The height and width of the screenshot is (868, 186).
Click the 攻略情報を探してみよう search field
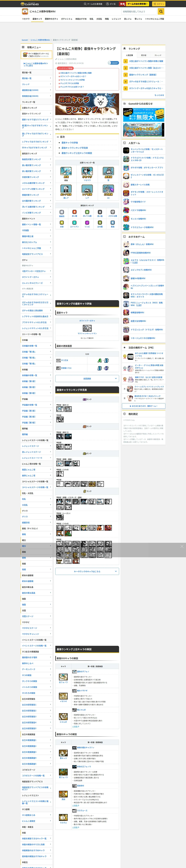pyautogui.click(x=139, y=11)
